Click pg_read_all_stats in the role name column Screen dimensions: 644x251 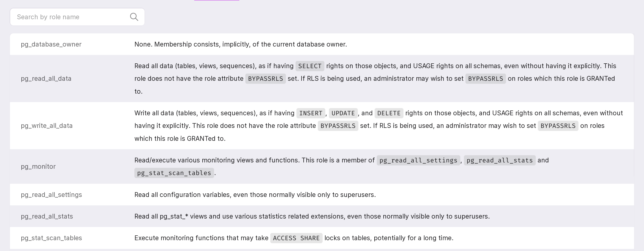coord(47,216)
